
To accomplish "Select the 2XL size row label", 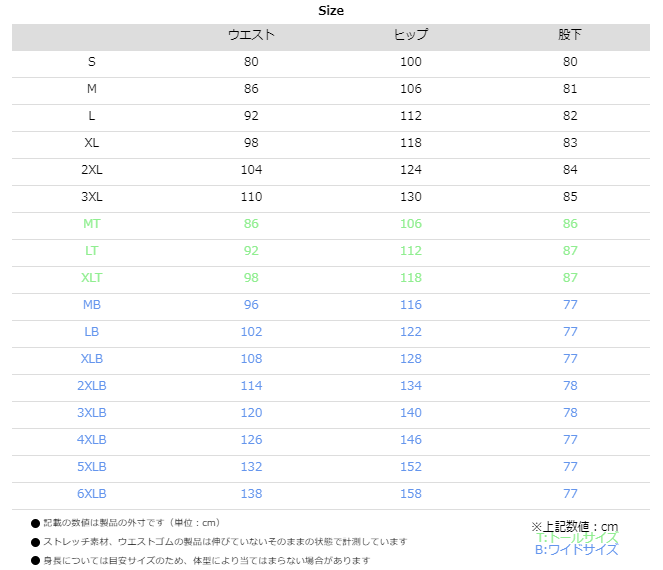I will point(92,170).
